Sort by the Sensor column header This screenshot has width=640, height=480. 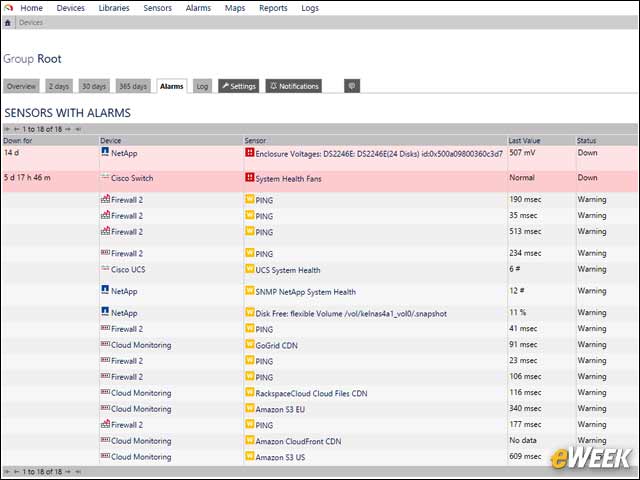tap(256, 140)
